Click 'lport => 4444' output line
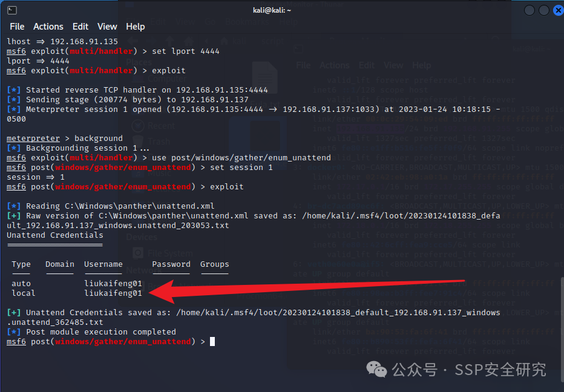This screenshot has width=564, height=392. click(38, 60)
